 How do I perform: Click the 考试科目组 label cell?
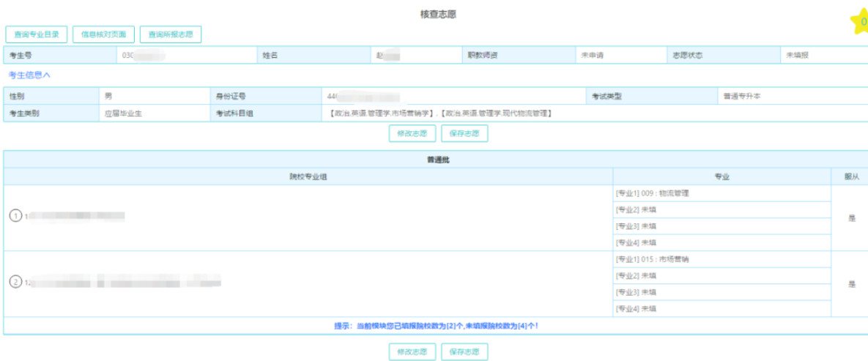pyautogui.click(x=267, y=113)
